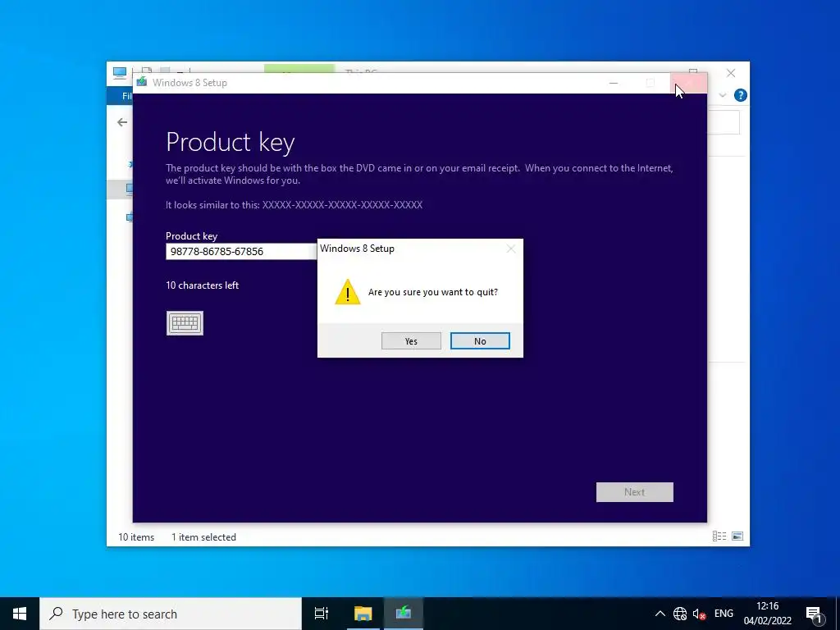
Task: Select Windows Setup taskbar icon
Action: [x=404, y=614]
